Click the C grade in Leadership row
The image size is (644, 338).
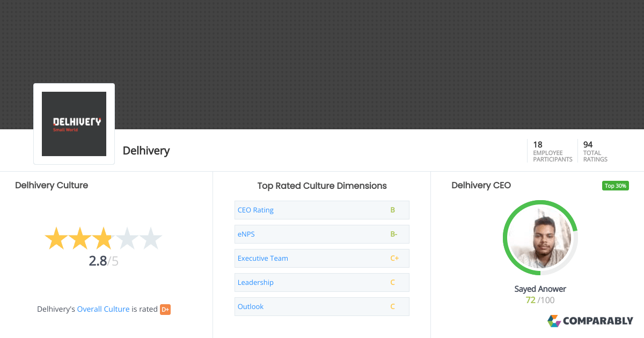(x=392, y=282)
